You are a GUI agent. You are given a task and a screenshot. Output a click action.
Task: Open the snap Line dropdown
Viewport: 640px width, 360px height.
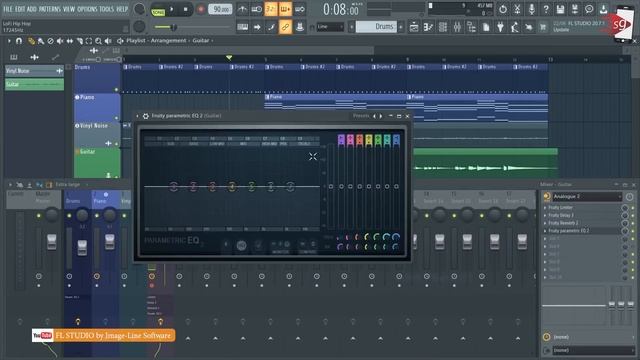[330, 27]
